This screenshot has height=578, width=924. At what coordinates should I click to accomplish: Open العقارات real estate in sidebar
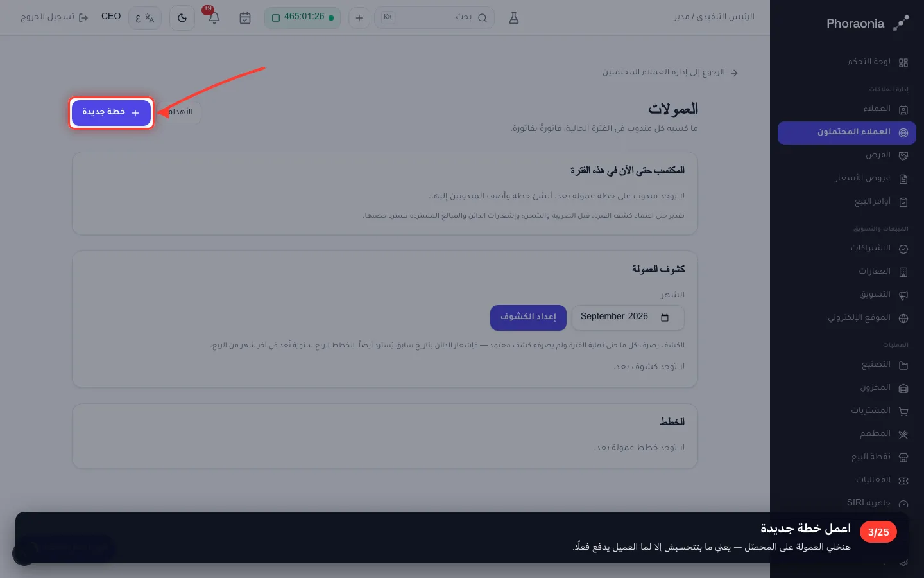(847, 272)
